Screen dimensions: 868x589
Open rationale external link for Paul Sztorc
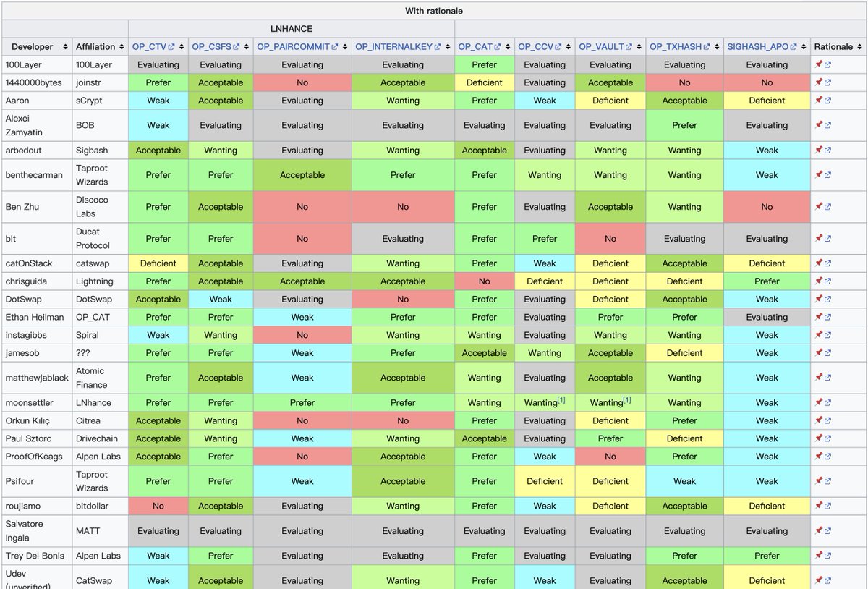click(x=827, y=438)
